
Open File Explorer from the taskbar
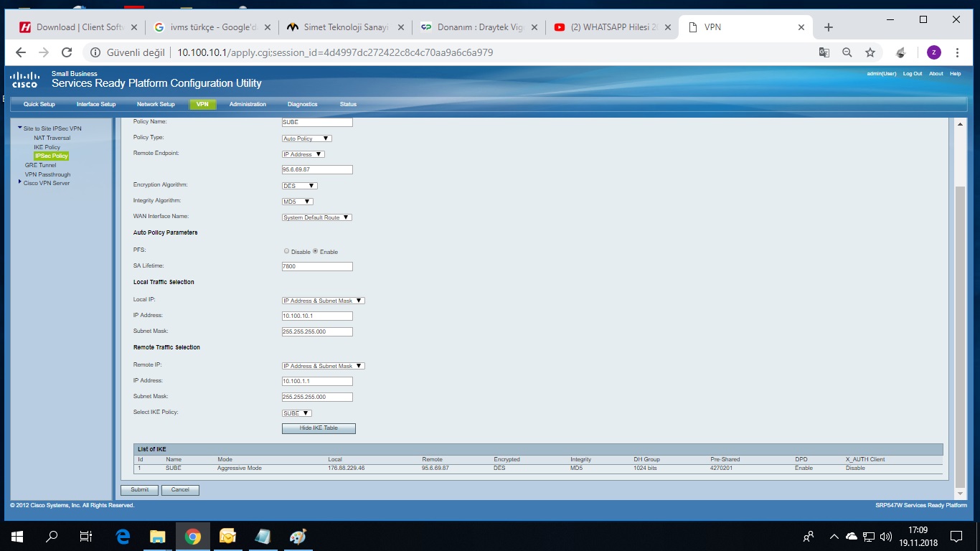tap(157, 536)
